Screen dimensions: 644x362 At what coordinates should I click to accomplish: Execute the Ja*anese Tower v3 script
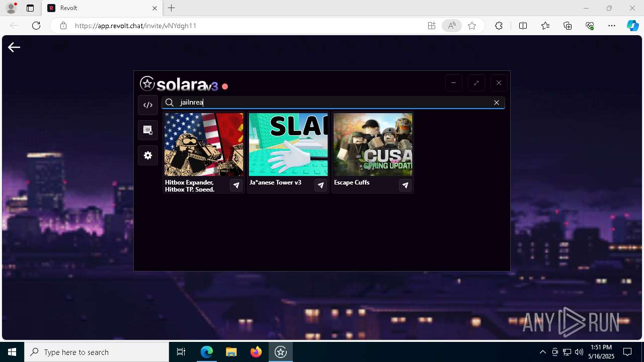coord(320,186)
